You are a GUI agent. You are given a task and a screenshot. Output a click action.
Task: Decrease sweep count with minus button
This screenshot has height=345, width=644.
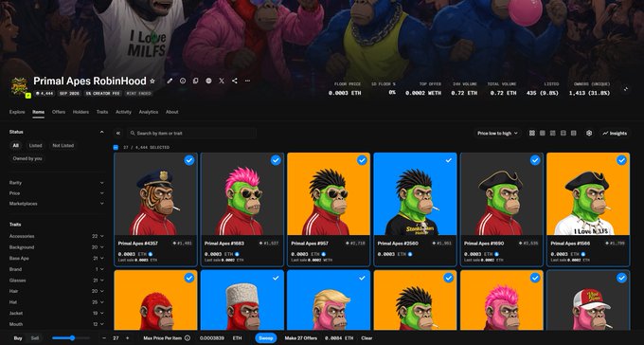[x=104, y=338]
